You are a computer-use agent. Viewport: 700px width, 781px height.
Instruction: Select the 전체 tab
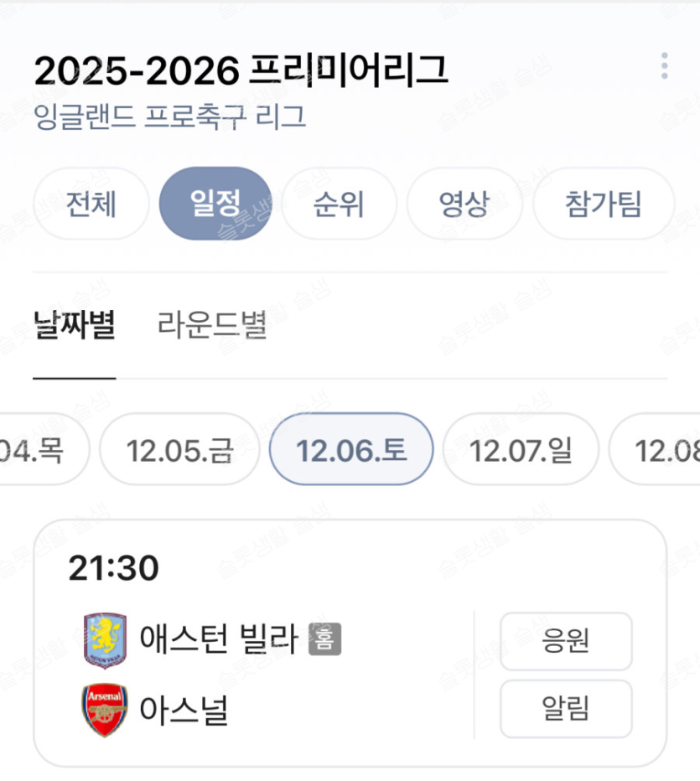point(91,204)
